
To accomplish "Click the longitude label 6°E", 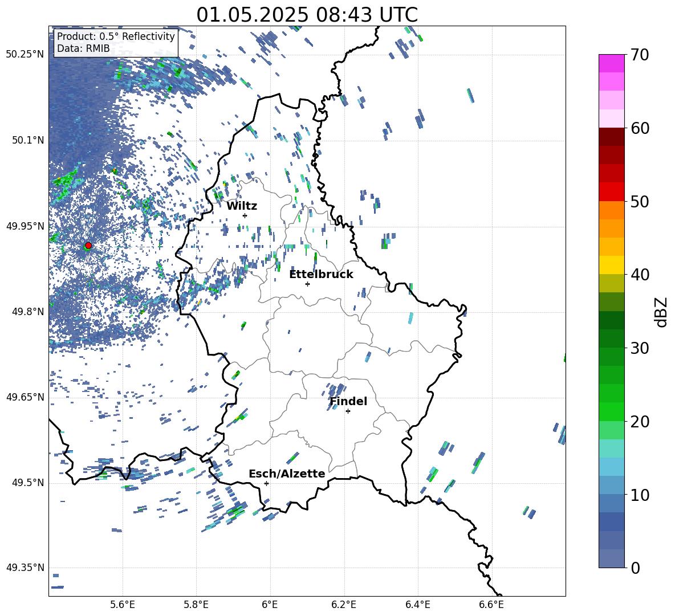I will (x=270, y=605).
